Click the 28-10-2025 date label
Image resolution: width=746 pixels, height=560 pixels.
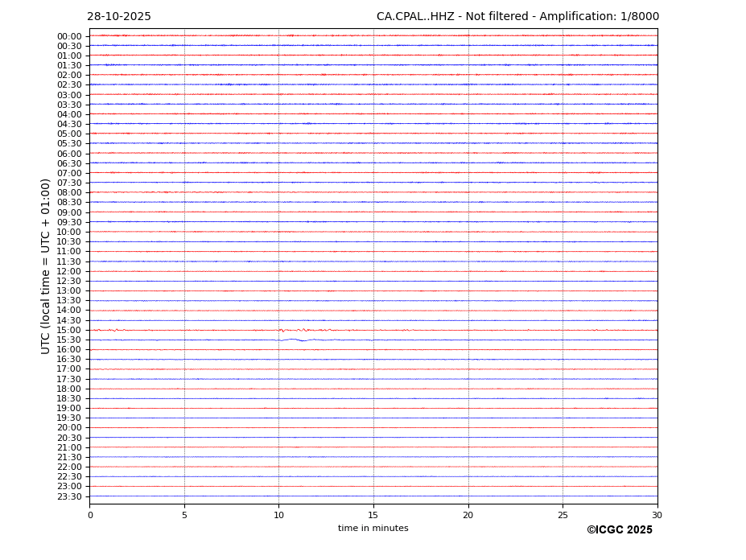pos(119,17)
